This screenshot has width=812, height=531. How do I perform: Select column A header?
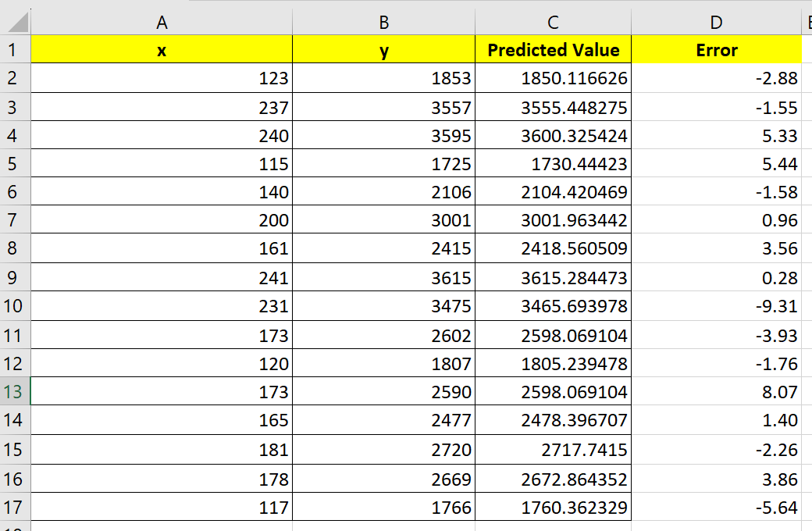click(x=160, y=22)
